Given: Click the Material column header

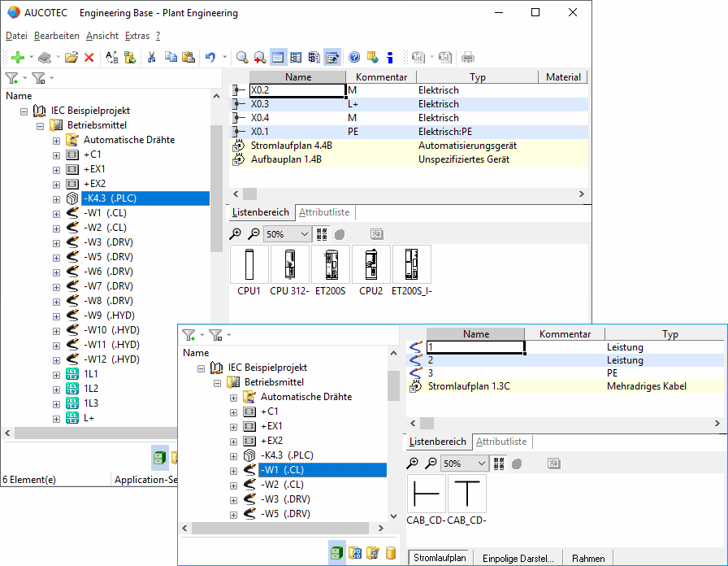Looking at the screenshot, I should click(563, 76).
